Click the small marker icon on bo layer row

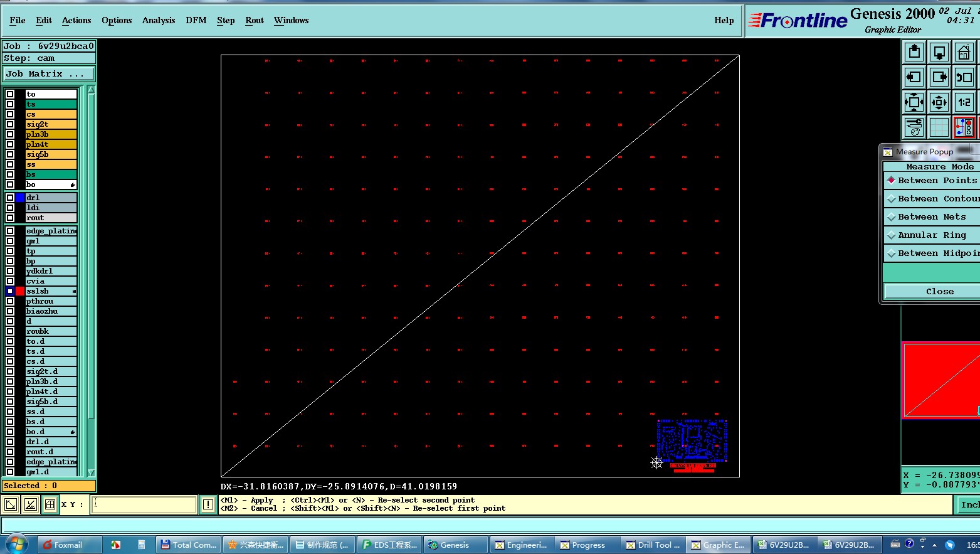[73, 184]
